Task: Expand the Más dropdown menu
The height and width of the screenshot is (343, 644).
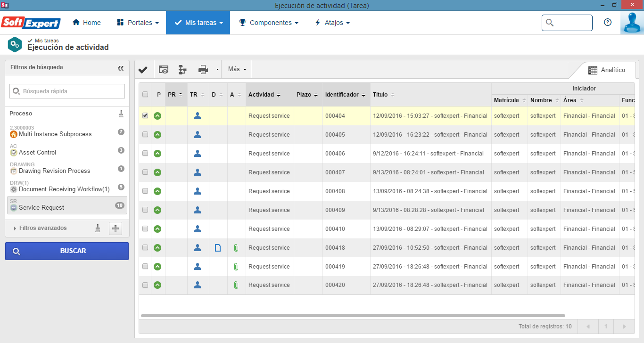Action: point(237,69)
